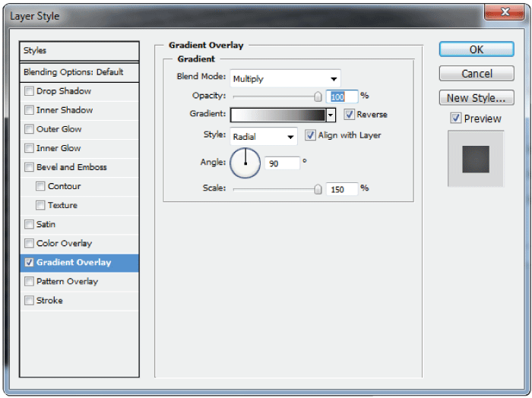Screen dimensions: 532x398
Task: Check the Inner Glow checkbox
Action: pyautogui.click(x=29, y=148)
